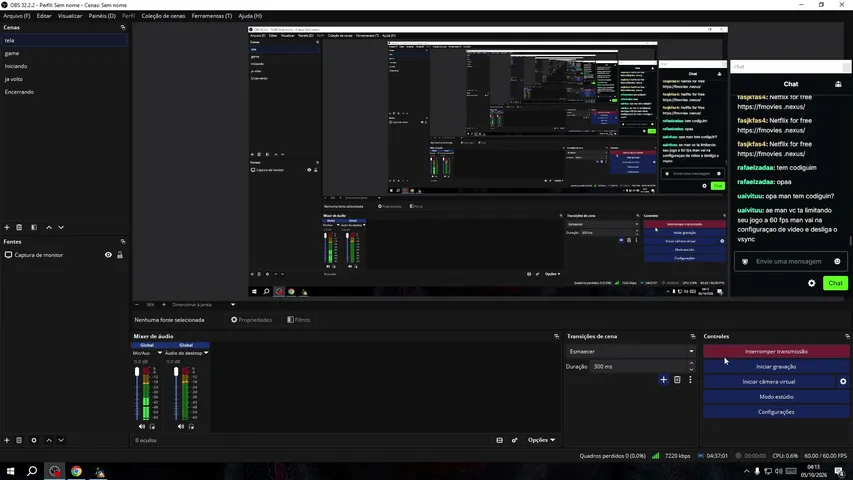
Task: Open Configurações from Controles panel
Action: pos(776,412)
